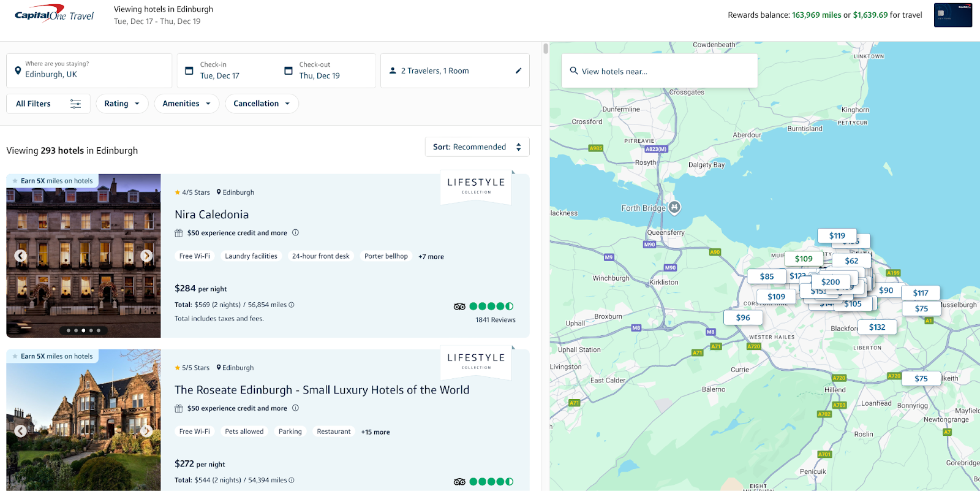Show next photo of Nira Caledonia

coord(146,256)
